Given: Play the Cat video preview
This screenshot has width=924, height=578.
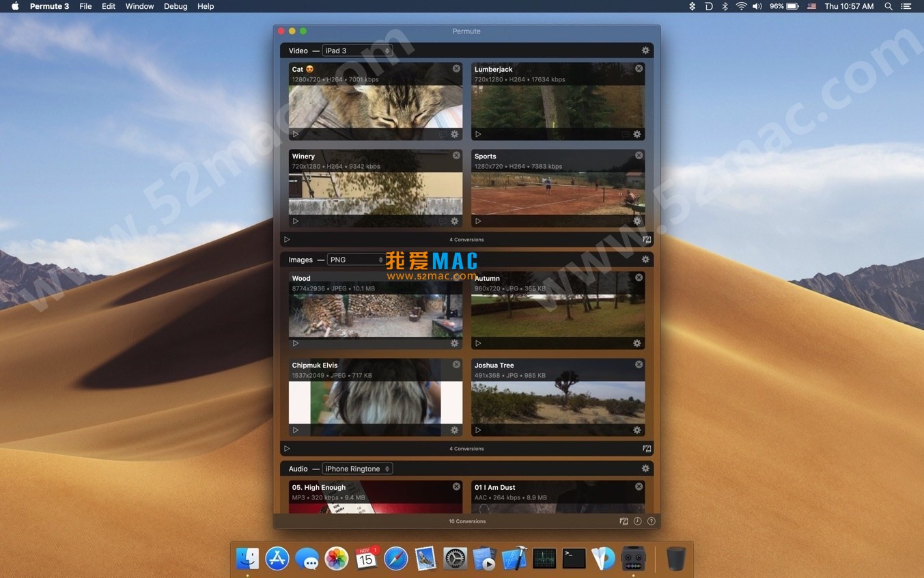Looking at the screenshot, I should coord(296,134).
